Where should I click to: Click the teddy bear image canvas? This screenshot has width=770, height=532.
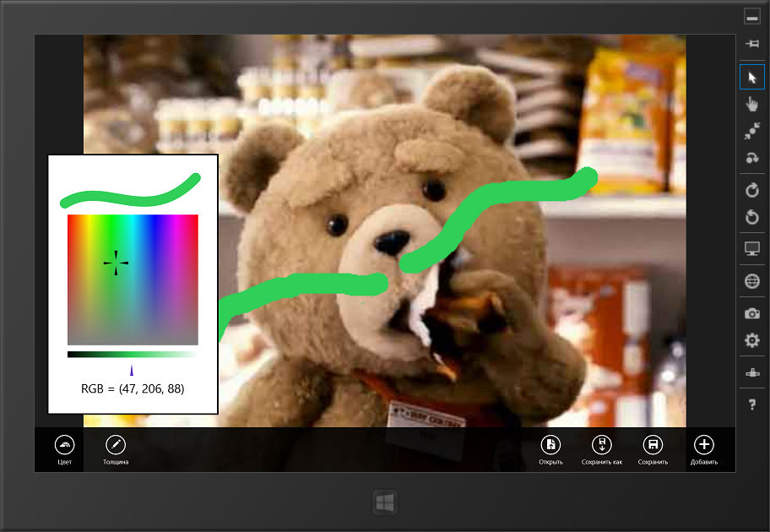click(x=384, y=231)
